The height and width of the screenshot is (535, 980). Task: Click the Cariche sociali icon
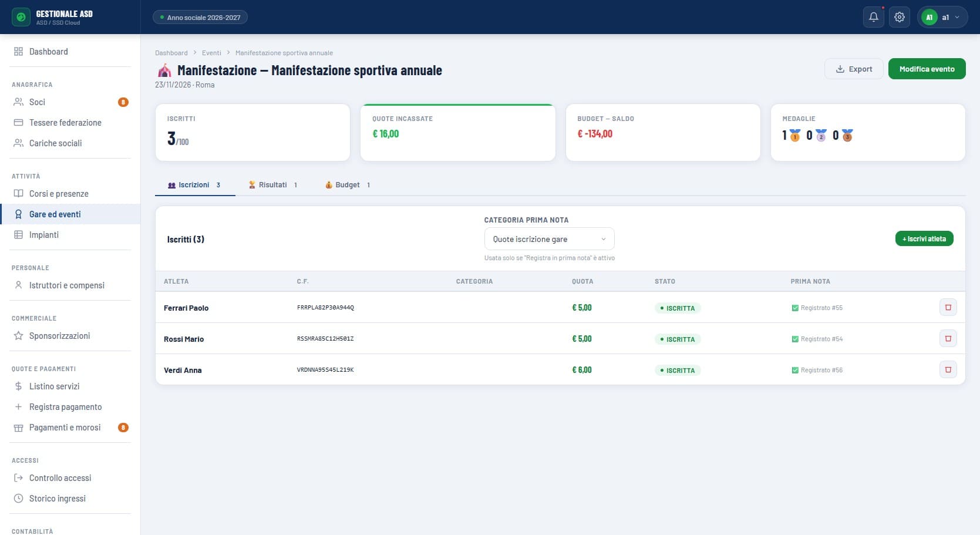(x=18, y=143)
